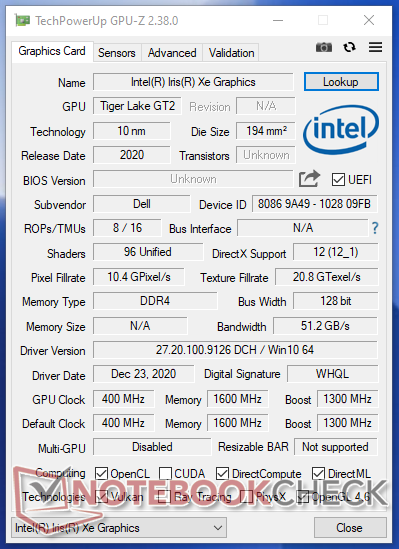Click the BIOS share export icon
This screenshot has width=399, height=549.
pos(309,179)
